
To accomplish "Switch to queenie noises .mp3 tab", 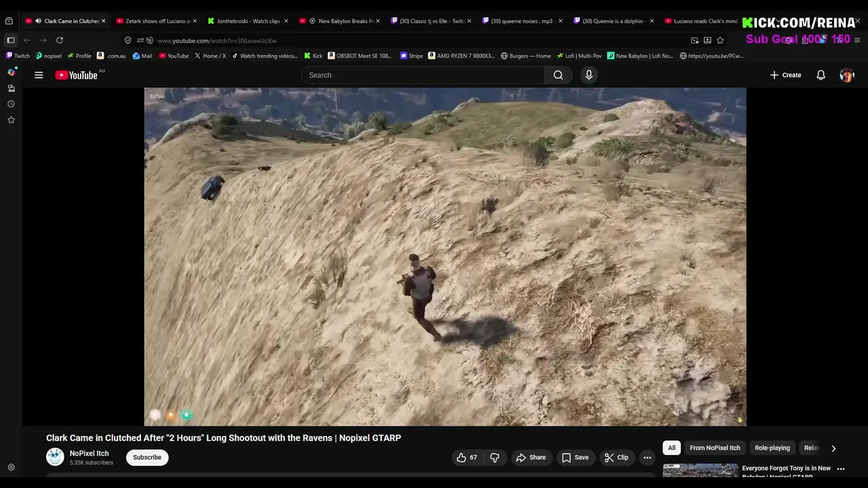I will point(522,21).
